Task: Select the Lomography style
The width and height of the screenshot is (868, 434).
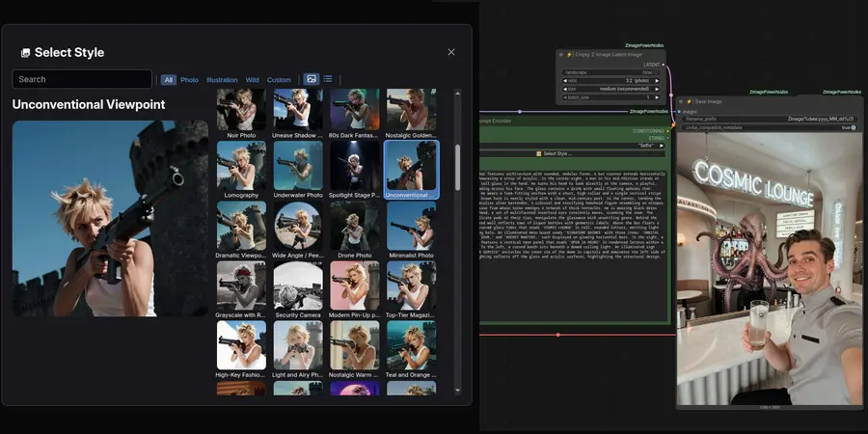Action: pyautogui.click(x=241, y=166)
